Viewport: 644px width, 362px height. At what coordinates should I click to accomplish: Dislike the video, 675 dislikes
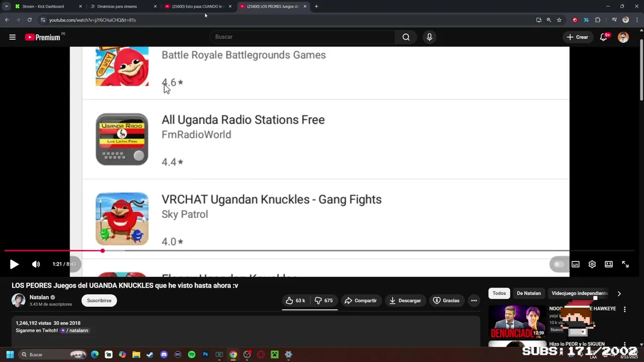pos(324,301)
